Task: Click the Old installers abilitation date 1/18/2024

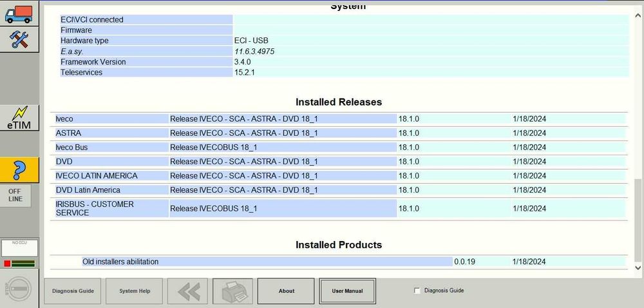Action: tap(529, 262)
